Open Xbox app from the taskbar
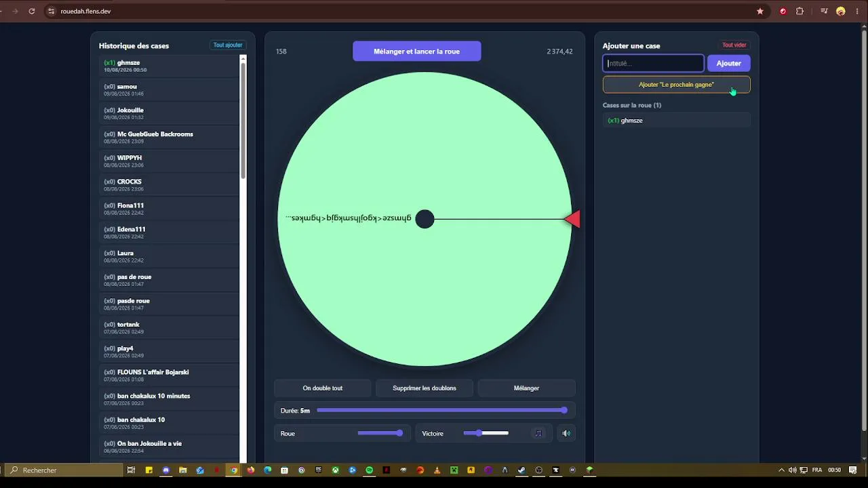Image resolution: width=868 pixels, height=488 pixels. pos(336,470)
